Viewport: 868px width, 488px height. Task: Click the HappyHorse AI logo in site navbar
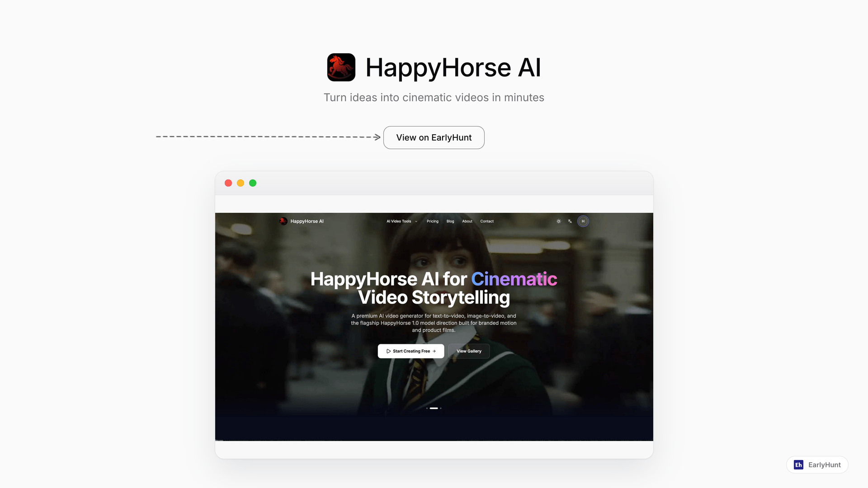(x=302, y=221)
